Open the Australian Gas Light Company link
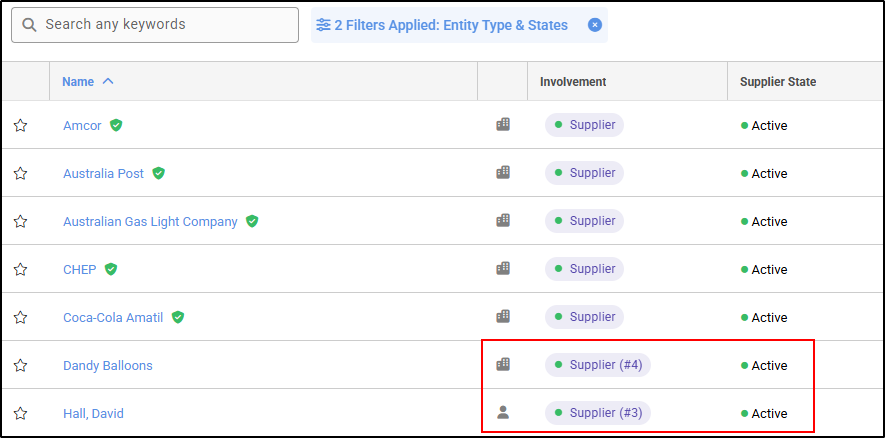Image resolution: width=885 pixels, height=438 pixels. coord(150,221)
